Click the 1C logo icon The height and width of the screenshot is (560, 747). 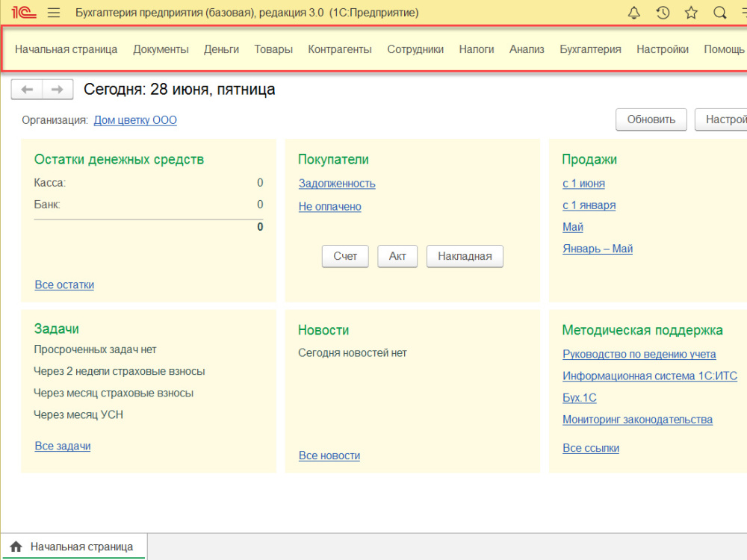[24, 13]
